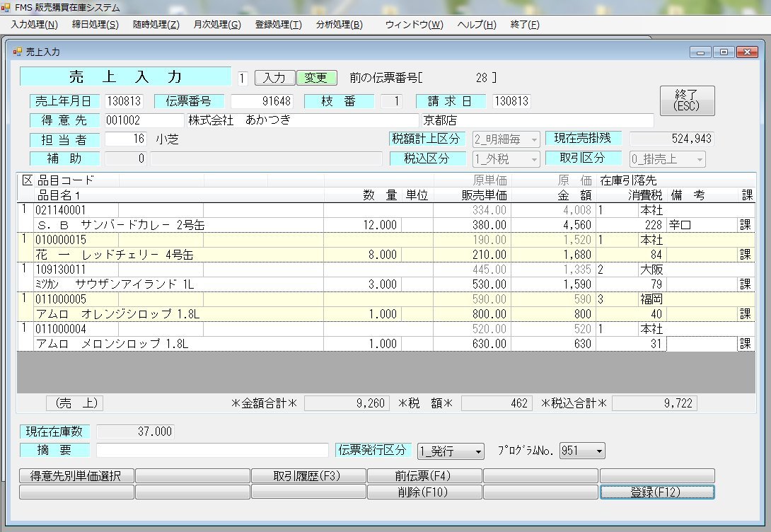The width and height of the screenshot is (771, 532).
Task: Switch to 変更 mode
Action: pyautogui.click(x=317, y=78)
